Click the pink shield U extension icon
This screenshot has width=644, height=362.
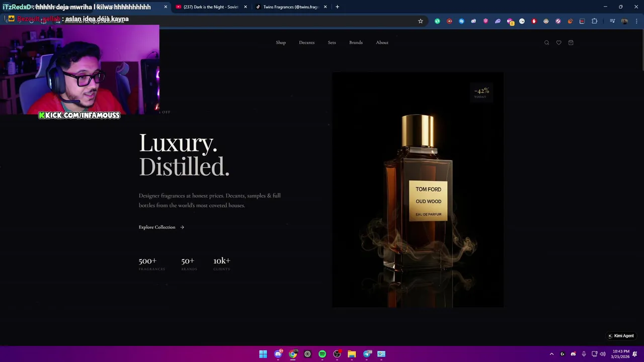tap(486, 21)
